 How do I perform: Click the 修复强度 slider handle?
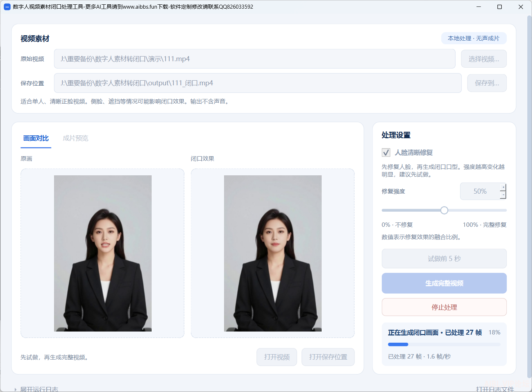(x=444, y=210)
